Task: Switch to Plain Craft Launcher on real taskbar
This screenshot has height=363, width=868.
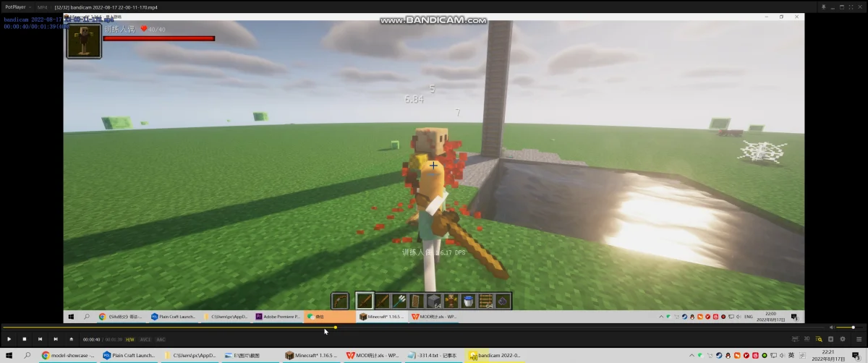Action: [129, 355]
